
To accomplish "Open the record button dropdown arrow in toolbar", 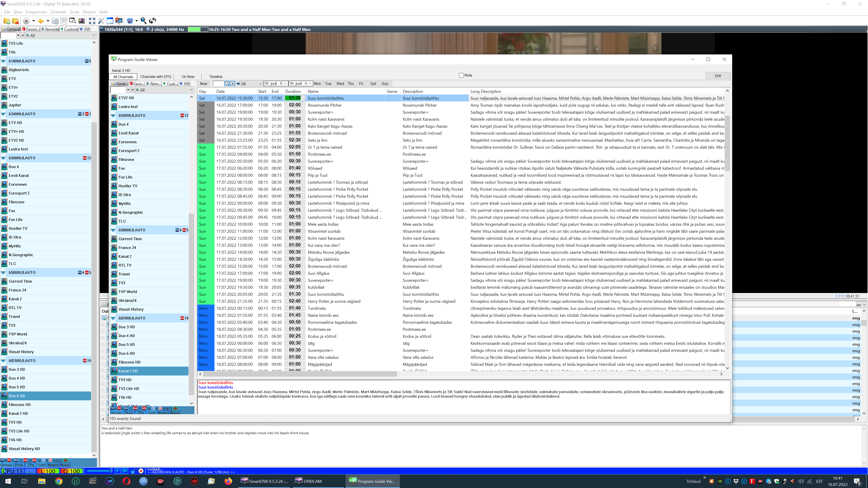I will click(x=33, y=21).
